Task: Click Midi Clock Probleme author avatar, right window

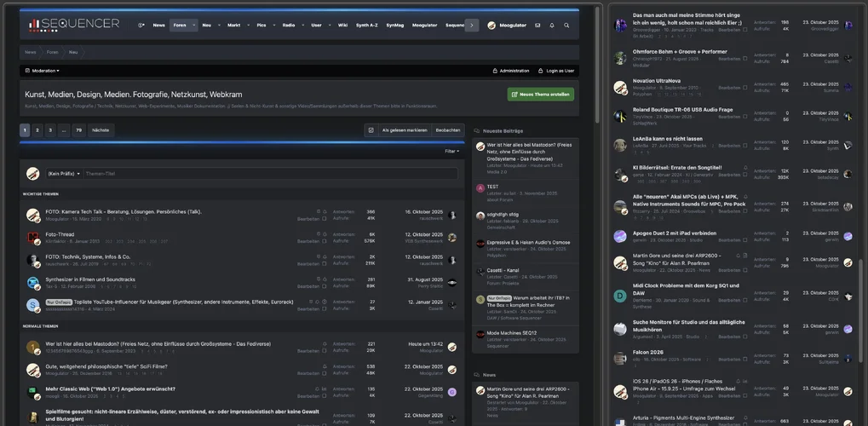Action: pyautogui.click(x=620, y=296)
